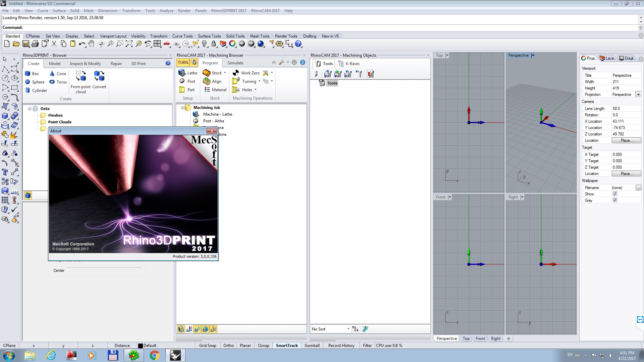Browse wallpaper filename with the ... button
Screen dimensions: 644x362
pyautogui.click(x=638, y=188)
